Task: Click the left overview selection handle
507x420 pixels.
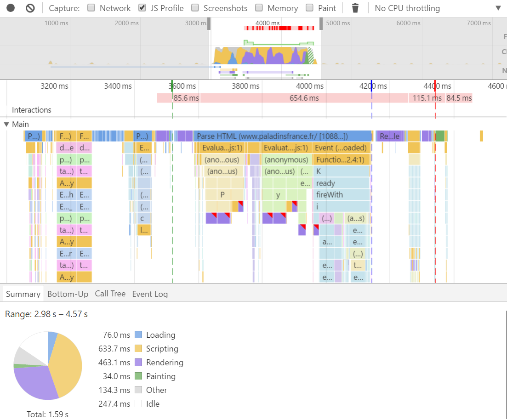Action: 209,24
